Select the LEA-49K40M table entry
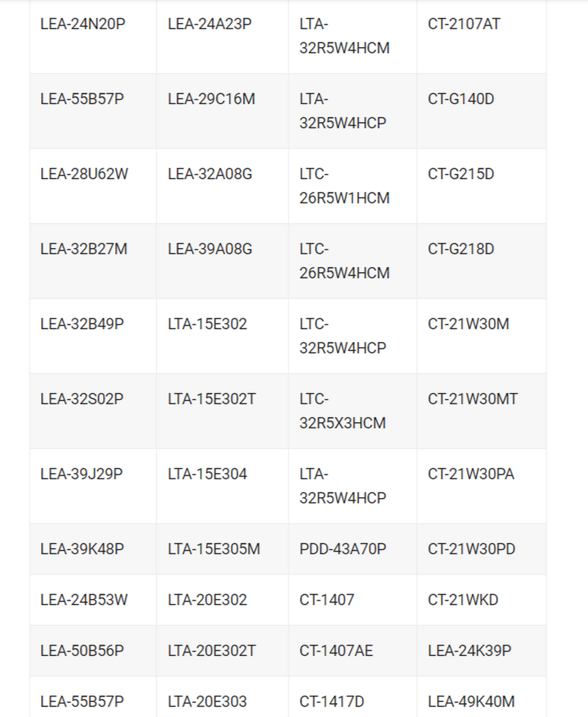The image size is (588, 717). [471, 701]
